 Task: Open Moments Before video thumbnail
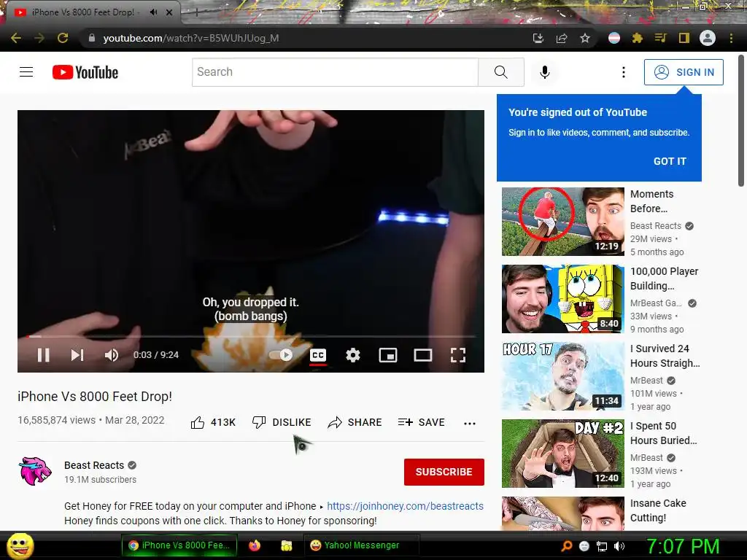(x=562, y=222)
